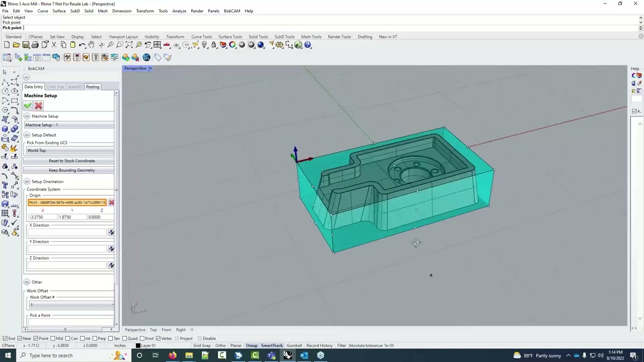Screen dimensions: 644x362
Task: Open the Work Offset # dropdown
Action: click(x=71, y=305)
